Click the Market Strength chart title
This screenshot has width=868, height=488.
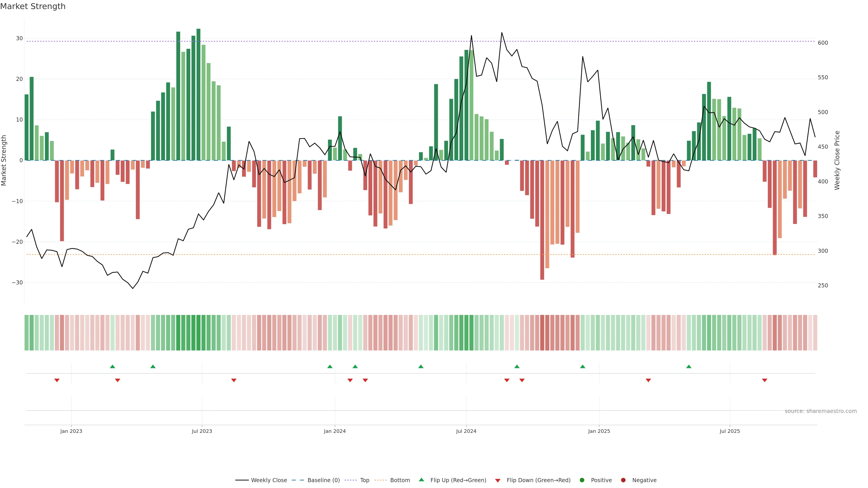[x=33, y=6]
